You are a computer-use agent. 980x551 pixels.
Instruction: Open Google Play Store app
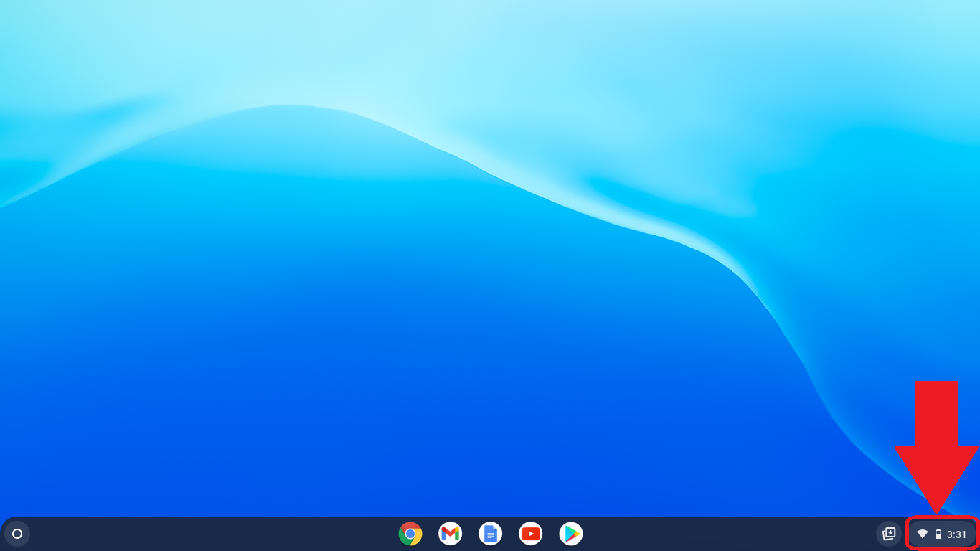tap(571, 534)
